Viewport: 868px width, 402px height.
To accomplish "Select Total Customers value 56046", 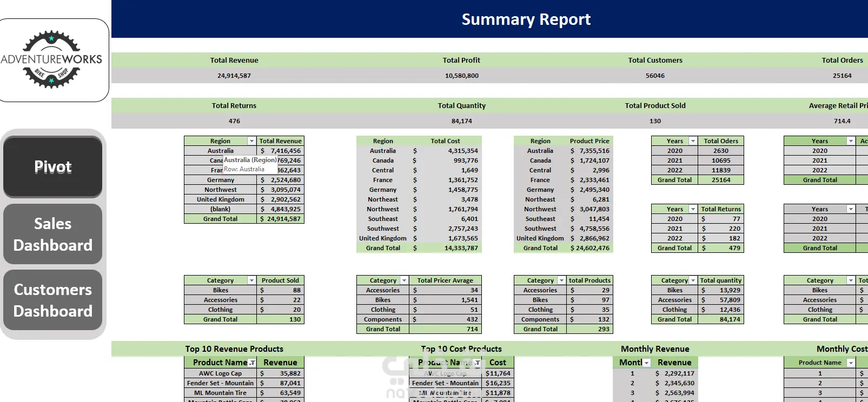I will pos(655,76).
